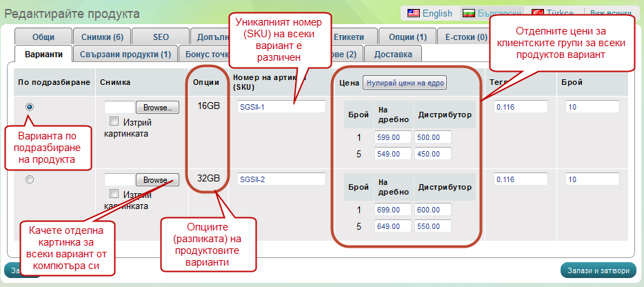This screenshot has height=287, width=644.
Task: Select the Bulgarian flag language option
Action: (x=491, y=13)
